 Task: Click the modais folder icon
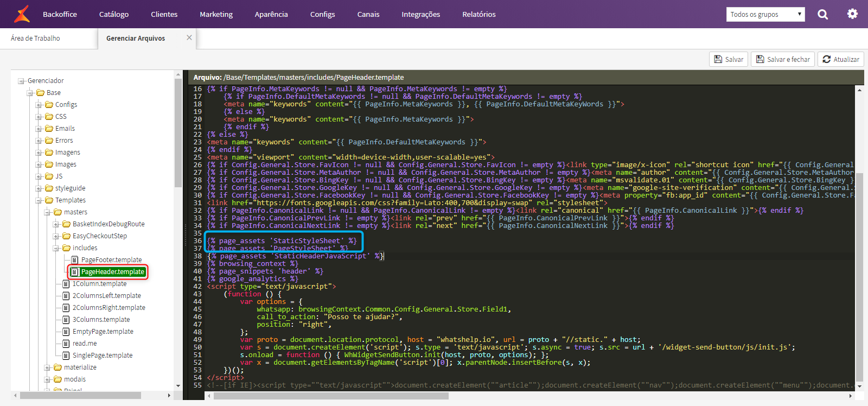point(58,379)
